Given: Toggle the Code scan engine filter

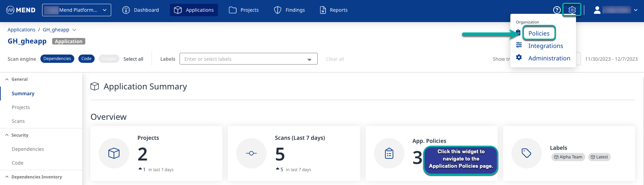Looking at the screenshot, I should tap(86, 59).
